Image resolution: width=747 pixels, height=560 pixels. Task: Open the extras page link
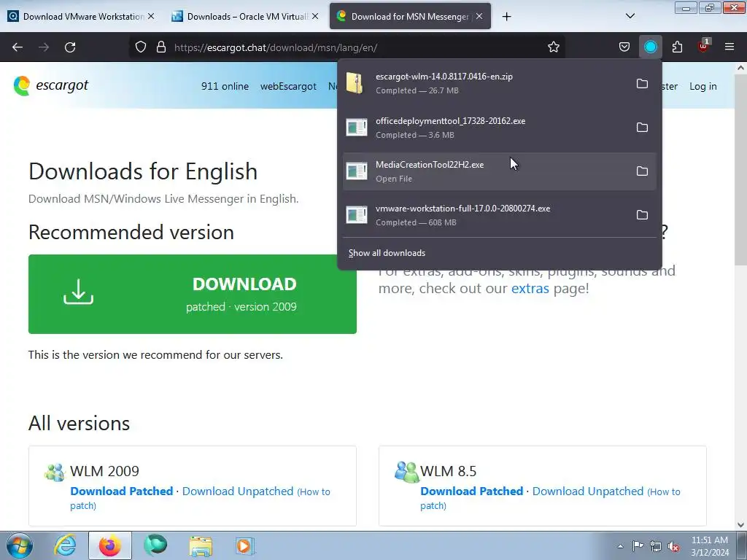[x=530, y=288]
